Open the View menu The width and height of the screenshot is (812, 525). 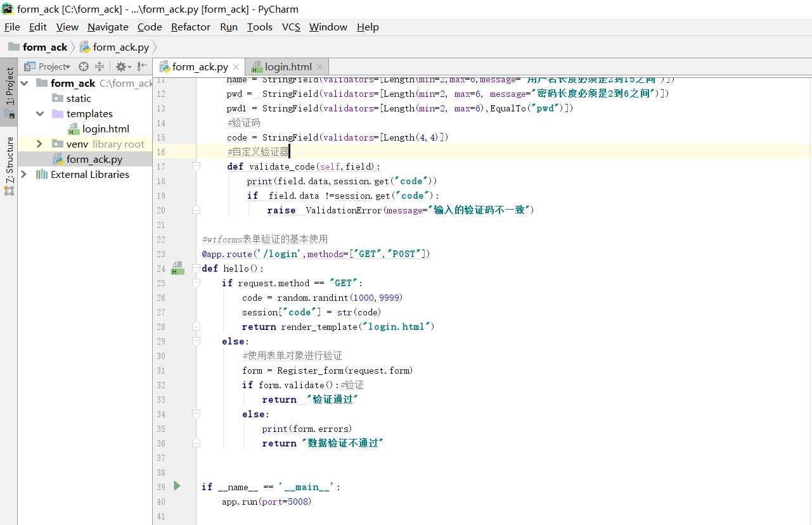[67, 27]
